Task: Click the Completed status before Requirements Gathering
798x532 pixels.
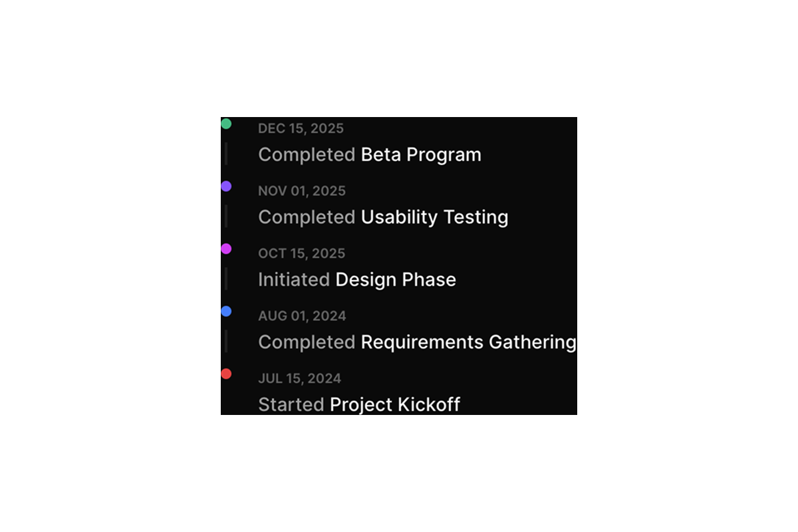Action: pyautogui.click(x=307, y=342)
